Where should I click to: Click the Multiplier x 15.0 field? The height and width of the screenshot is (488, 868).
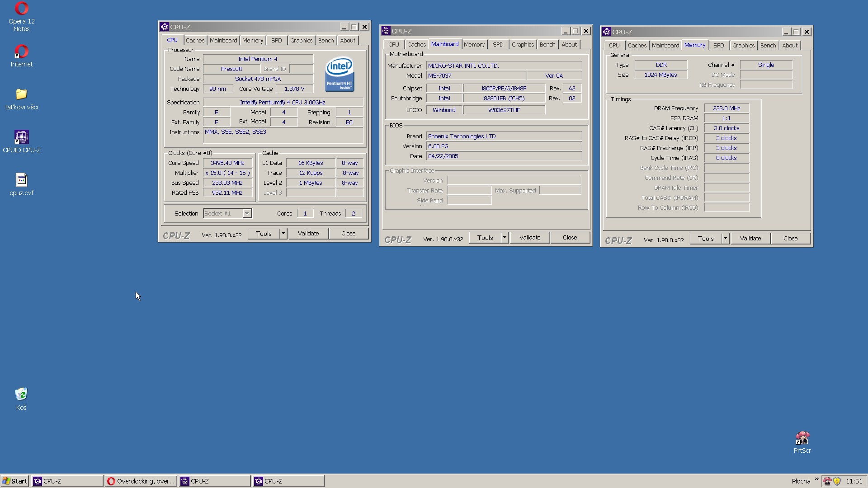tap(228, 173)
